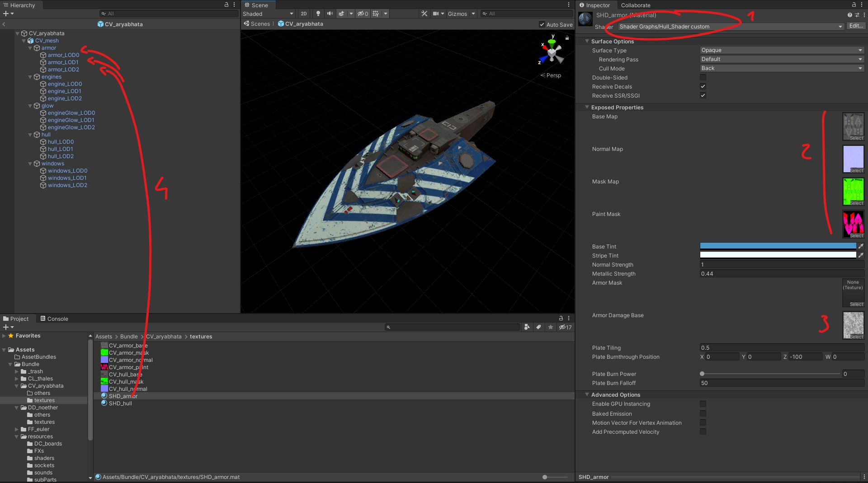
Task: Open material help reference icon
Action: [x=850, y=15]
